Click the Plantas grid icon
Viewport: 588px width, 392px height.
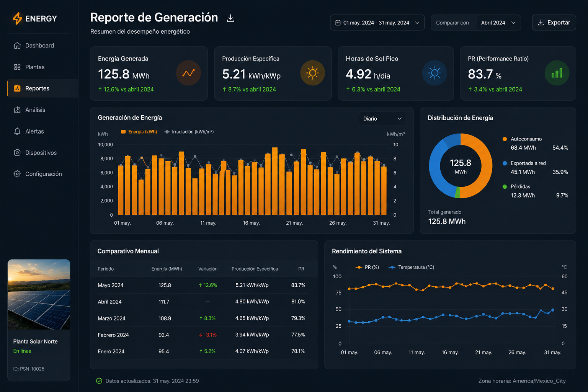[x=17, y=67]
